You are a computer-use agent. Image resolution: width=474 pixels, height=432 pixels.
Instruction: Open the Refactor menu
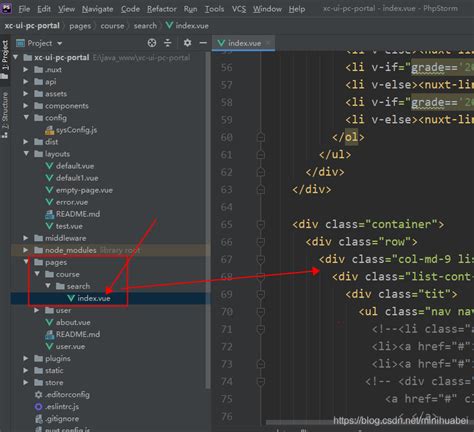tap(162, 9)
